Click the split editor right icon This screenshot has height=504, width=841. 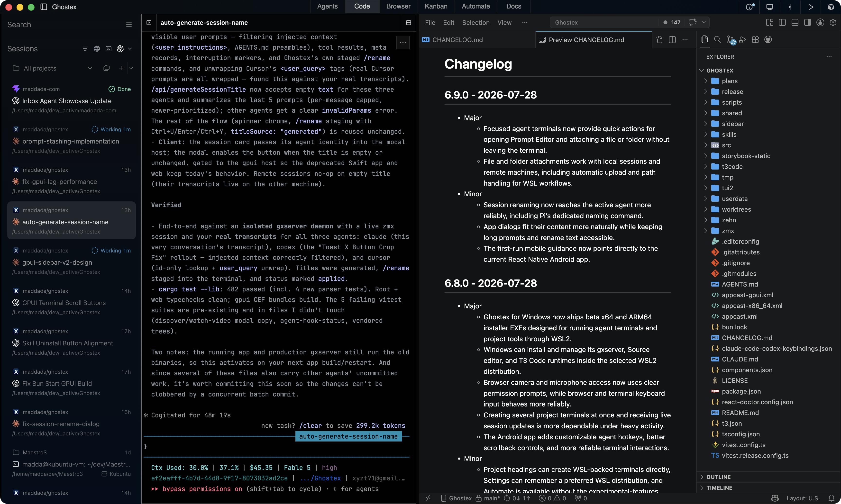point(672,40)
